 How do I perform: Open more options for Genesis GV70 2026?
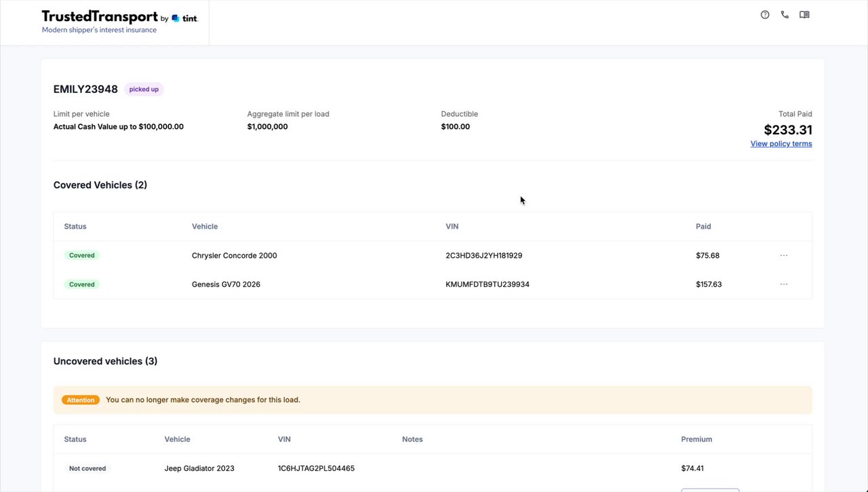(784, 284)
